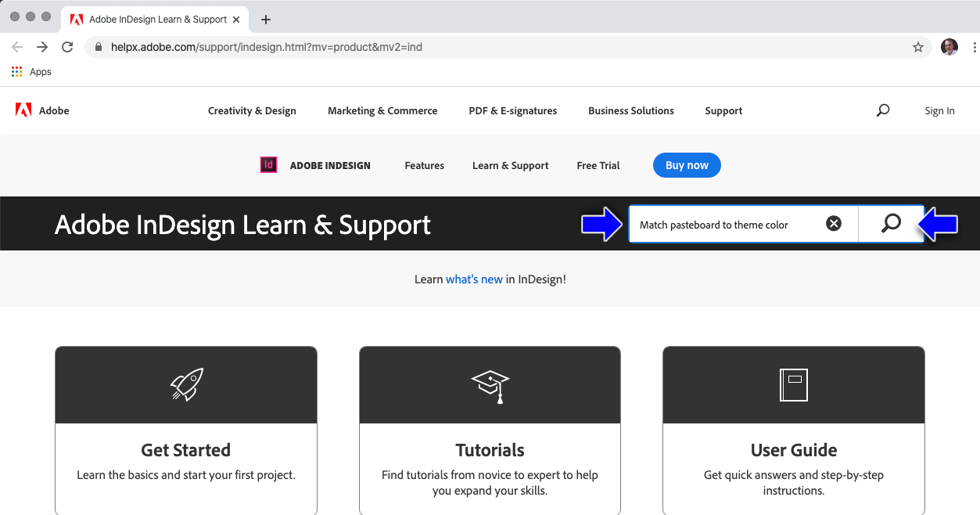Open the Support menu

[x=723, y=110]
